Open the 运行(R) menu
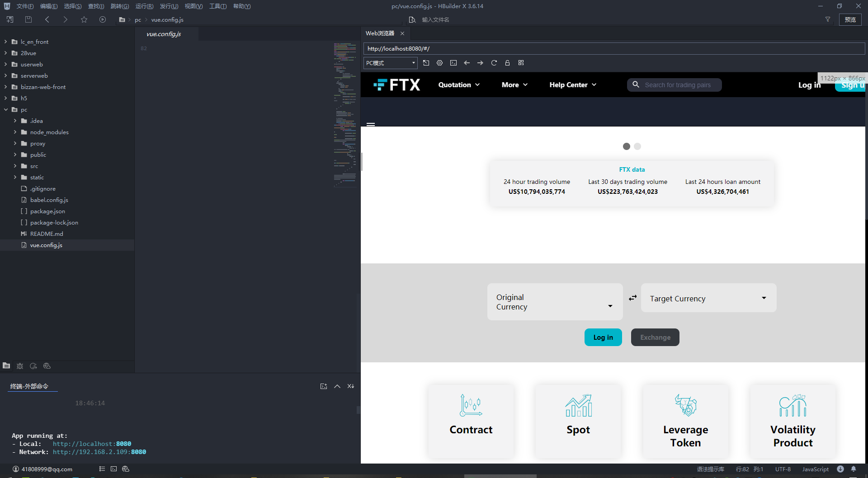 144,6
